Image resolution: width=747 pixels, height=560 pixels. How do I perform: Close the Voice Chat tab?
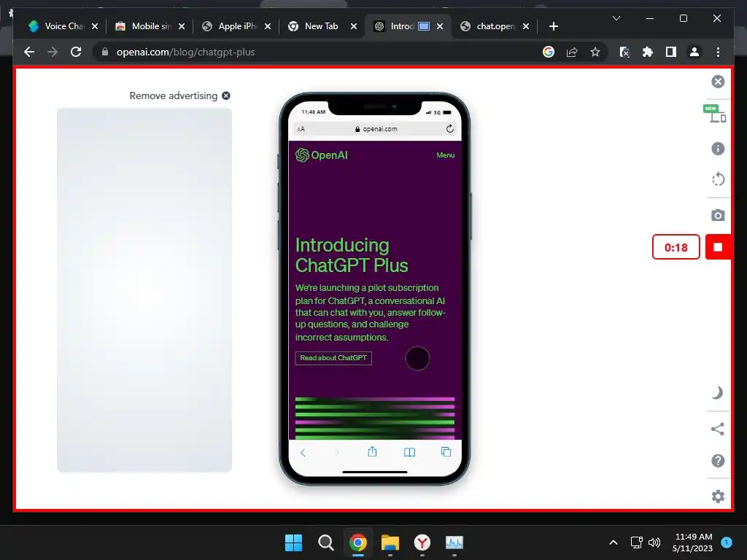pos(94,27)
